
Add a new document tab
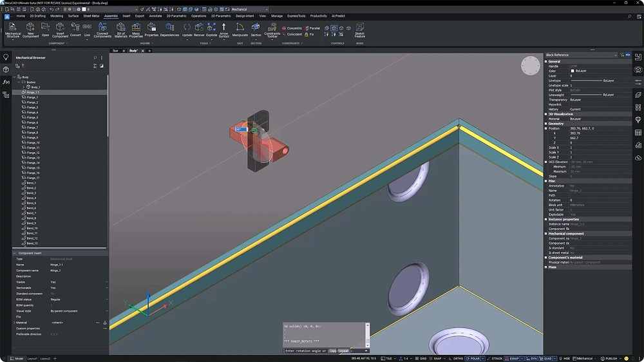coord(149,51)
